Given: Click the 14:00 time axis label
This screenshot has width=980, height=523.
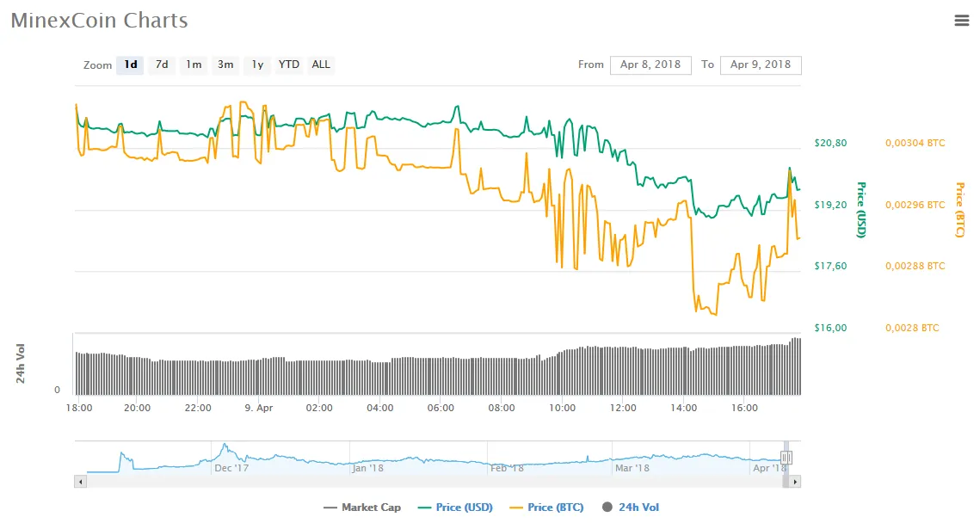Looking at the screenshot, I should click(x=684, y=408).
